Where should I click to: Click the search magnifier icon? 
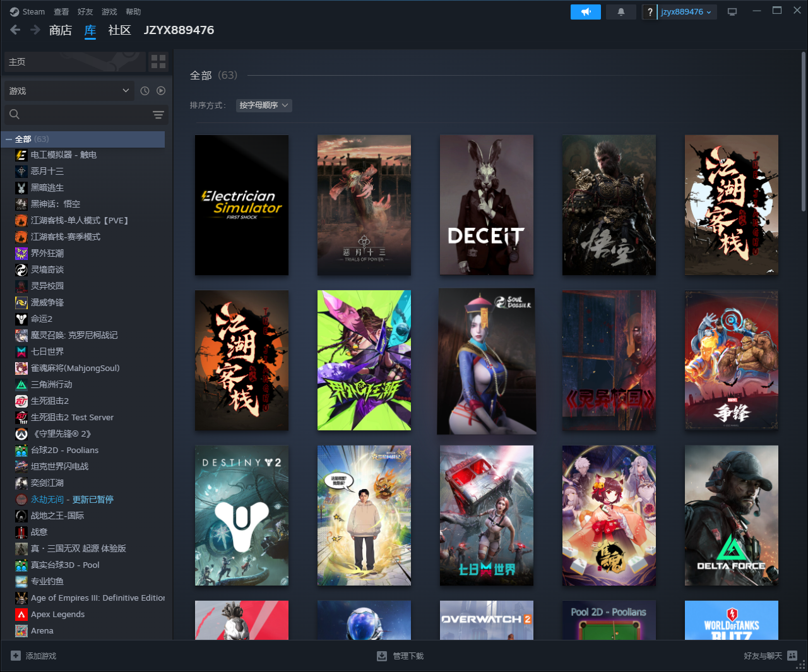tap(15, 114)
